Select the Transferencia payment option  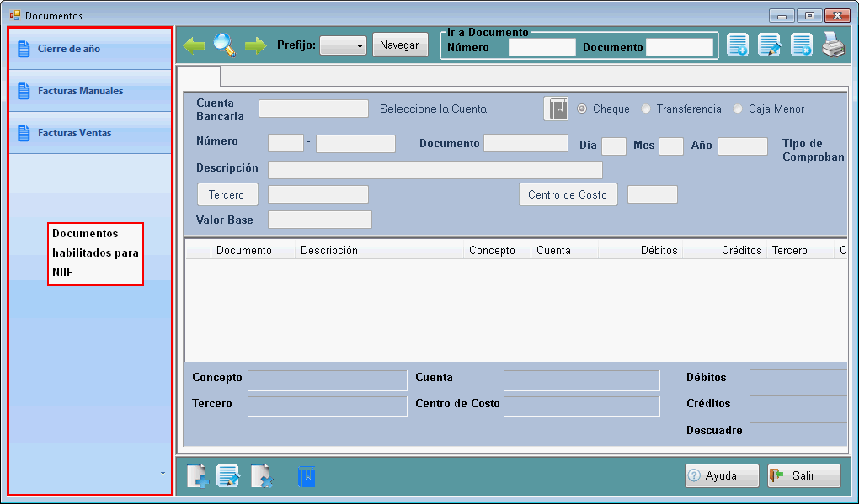point(646,109)
